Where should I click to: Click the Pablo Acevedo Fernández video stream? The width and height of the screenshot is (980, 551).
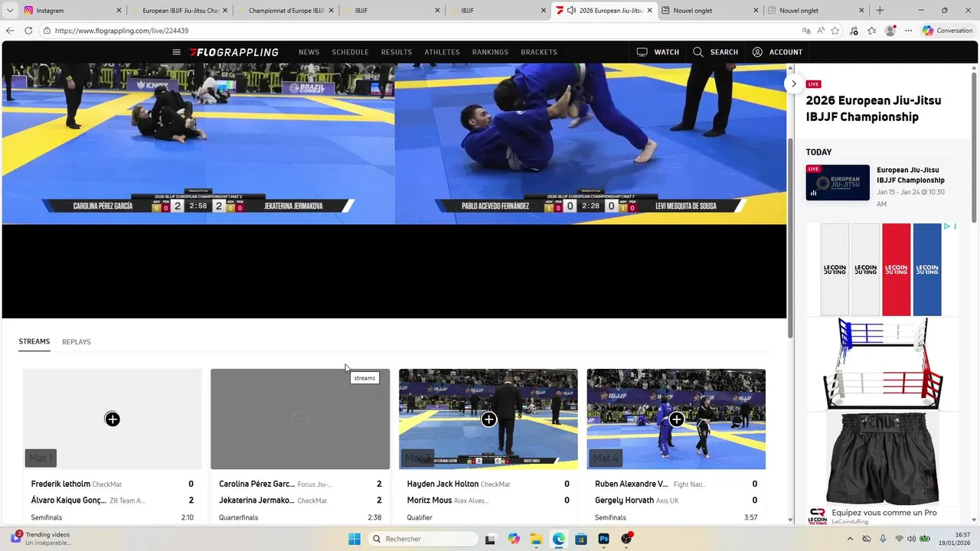(x=591, y=144)
